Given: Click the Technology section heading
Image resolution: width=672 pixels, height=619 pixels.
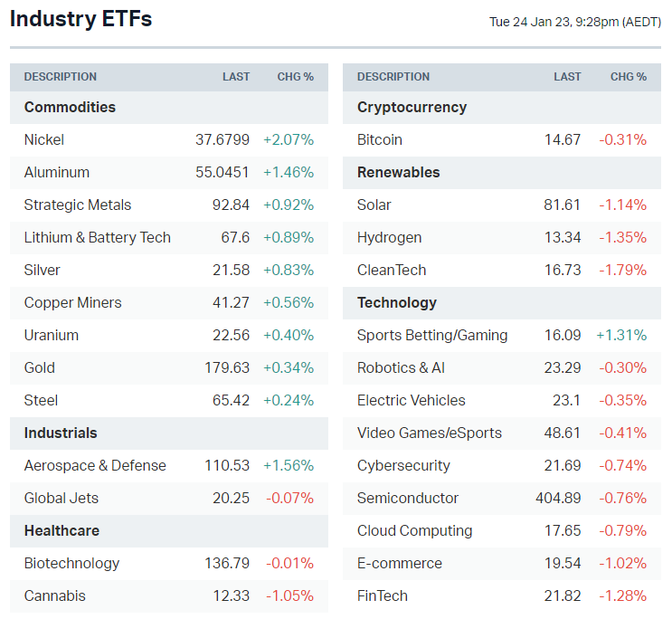Looking at the screenshot, I should coord(397,302).
